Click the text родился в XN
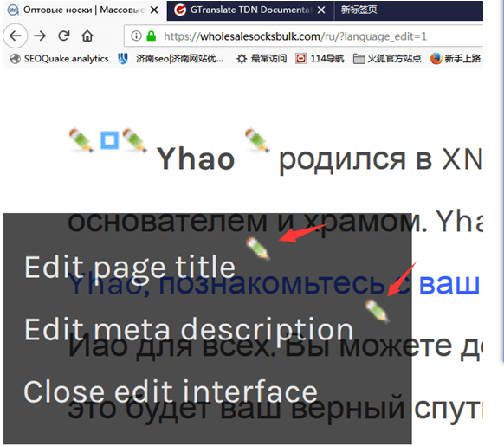 pyautogui.click(x=380, y=160)
